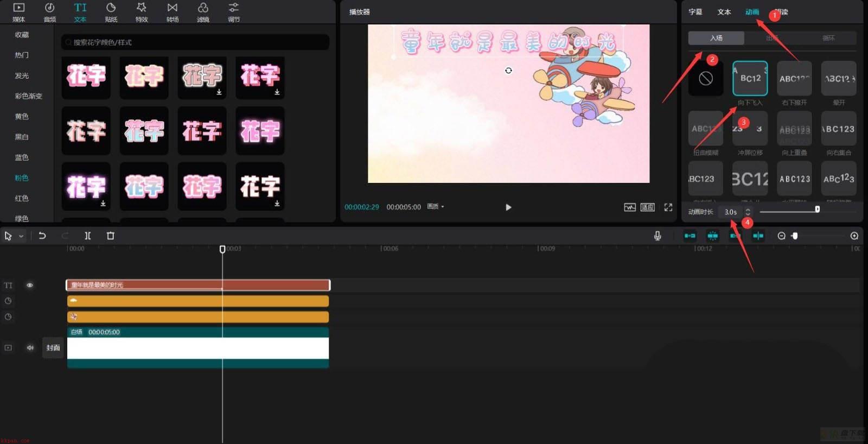
Task: Select the 彩色渐变 gradient category
Action: 28,96
